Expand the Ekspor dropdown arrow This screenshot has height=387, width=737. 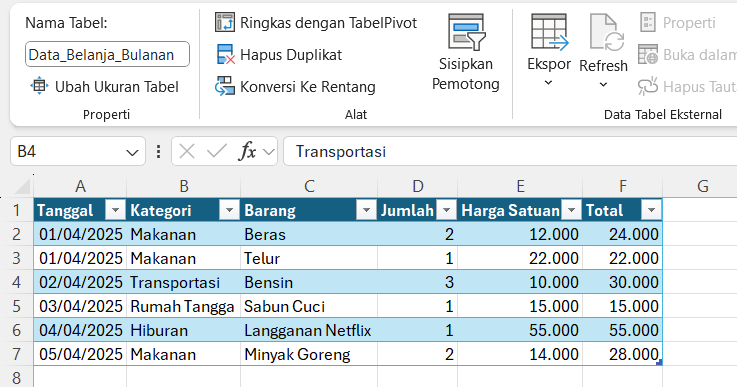549,83
